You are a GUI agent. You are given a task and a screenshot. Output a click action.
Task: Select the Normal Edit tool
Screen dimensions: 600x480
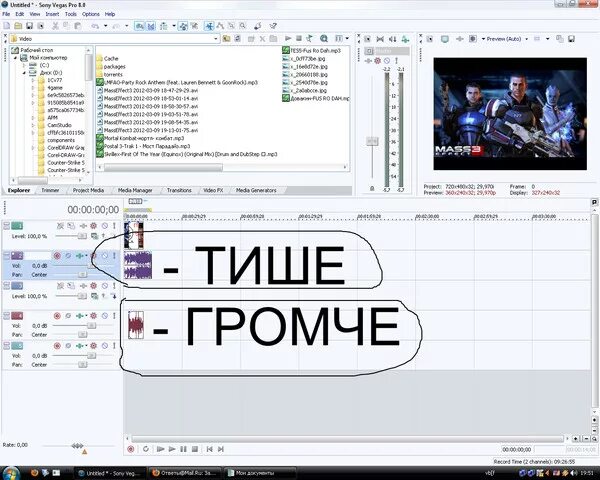click(x=209, y=26)
